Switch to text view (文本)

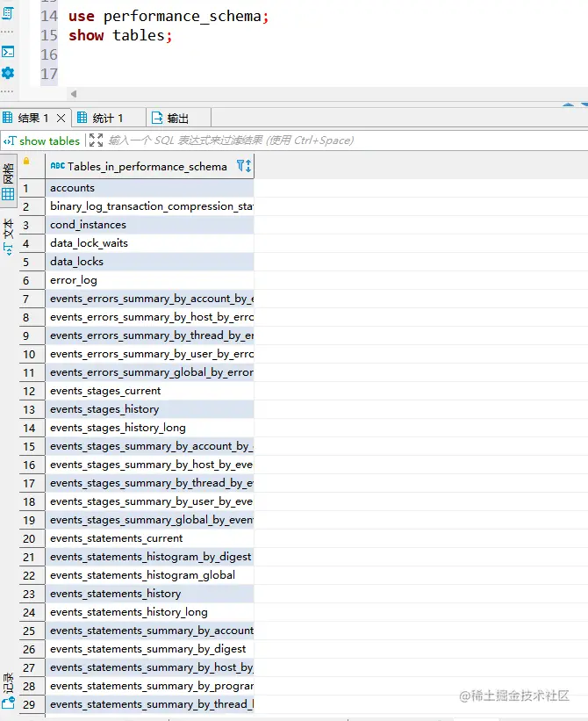point(8,237)
